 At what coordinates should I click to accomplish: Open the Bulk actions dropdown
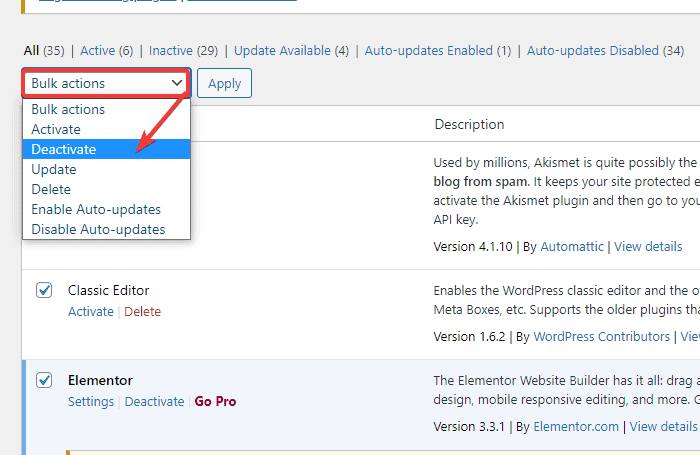(x=106, y=83)
